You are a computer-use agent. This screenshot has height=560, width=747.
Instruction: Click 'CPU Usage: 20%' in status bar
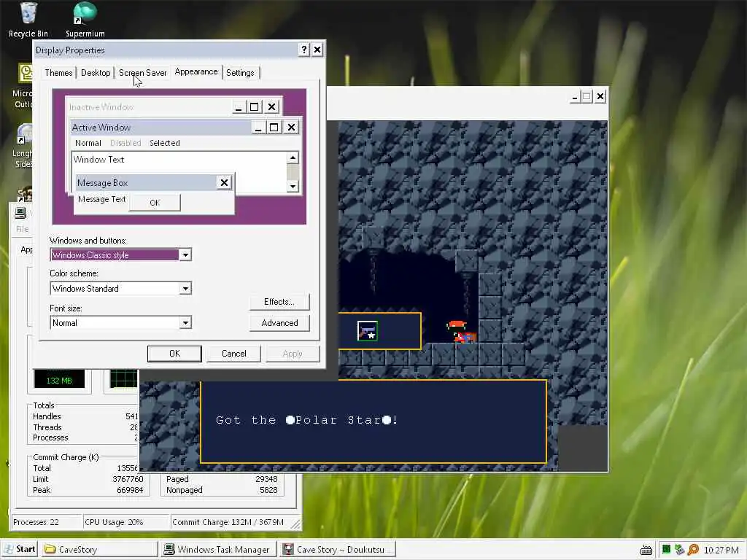115,522
